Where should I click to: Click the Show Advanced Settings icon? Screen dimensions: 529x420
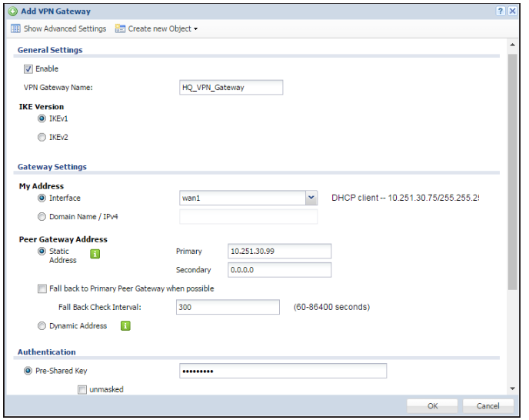tap(15, 29)
